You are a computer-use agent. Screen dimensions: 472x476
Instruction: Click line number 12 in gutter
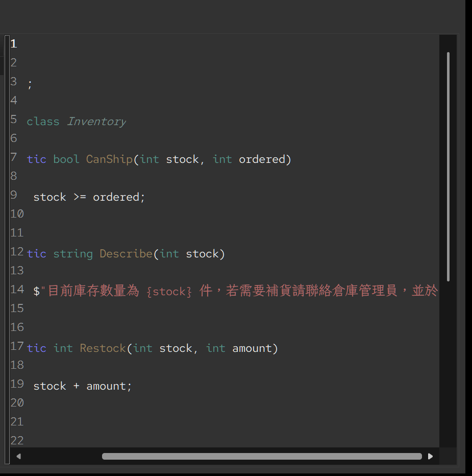(17, 252)
